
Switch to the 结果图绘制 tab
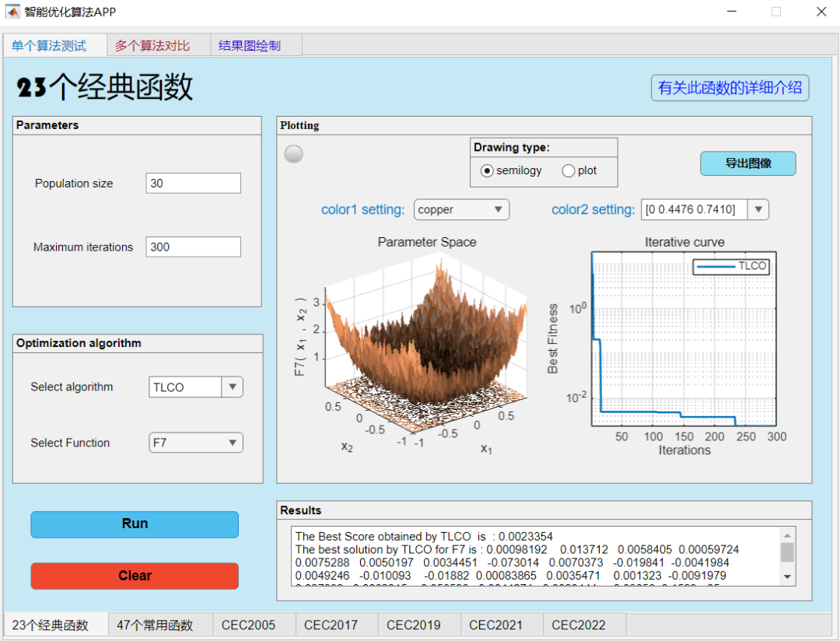pos(256,46)
